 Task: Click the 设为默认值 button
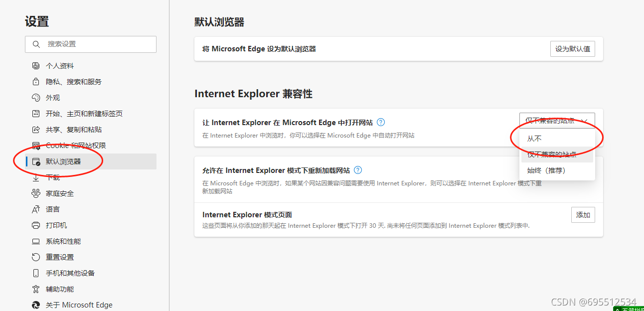(x=573, y=49)
